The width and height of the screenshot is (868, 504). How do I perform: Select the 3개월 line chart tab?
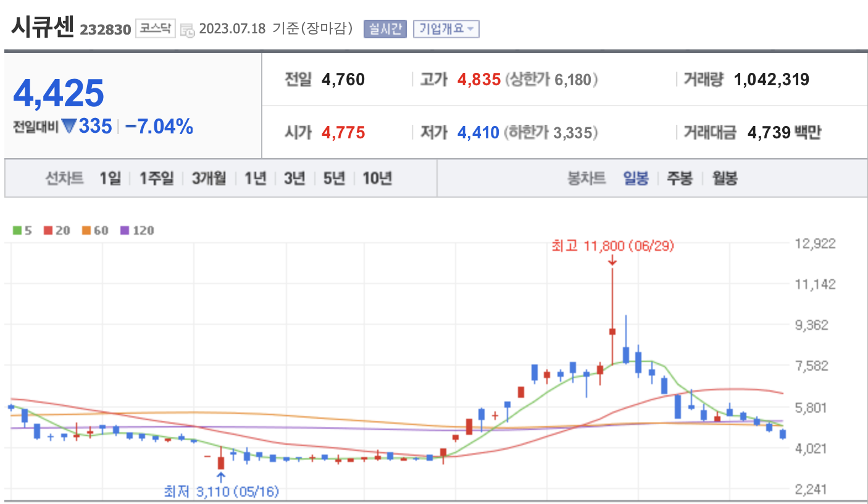(x=209, y=178)
